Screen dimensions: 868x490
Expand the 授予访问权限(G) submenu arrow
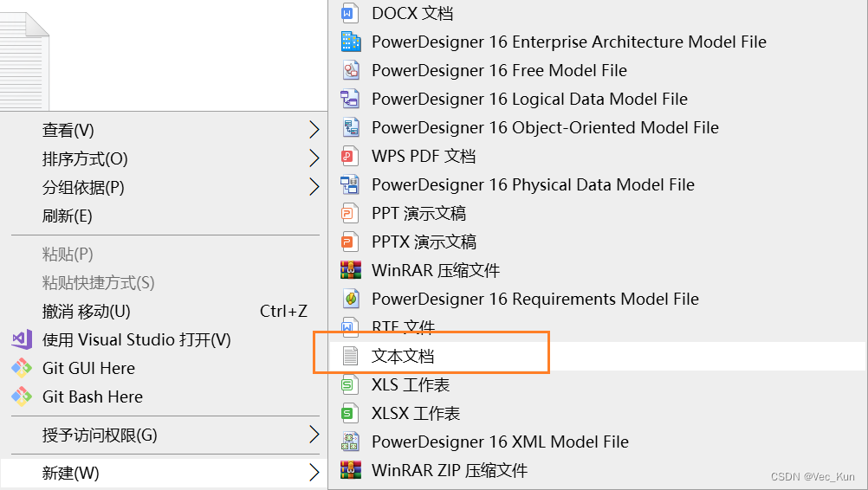tap(314, 435)
